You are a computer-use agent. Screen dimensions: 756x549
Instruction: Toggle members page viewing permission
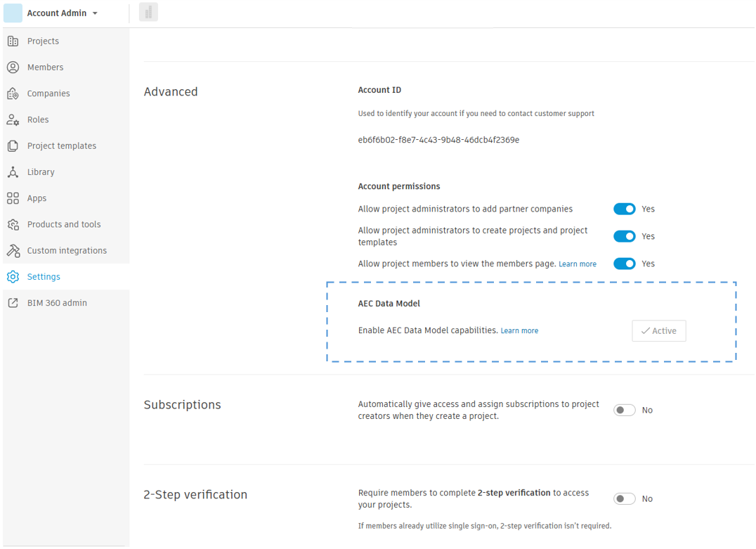624,264
